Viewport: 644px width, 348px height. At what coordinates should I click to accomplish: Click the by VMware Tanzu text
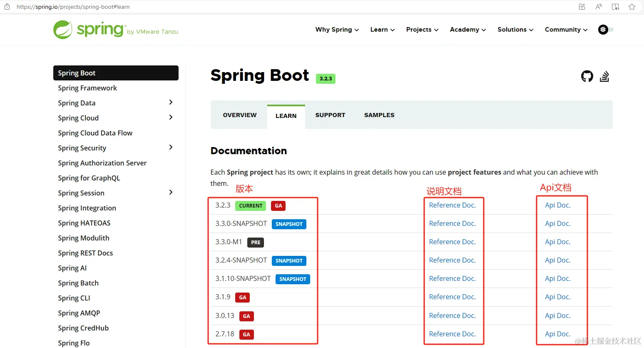(152, 32)
